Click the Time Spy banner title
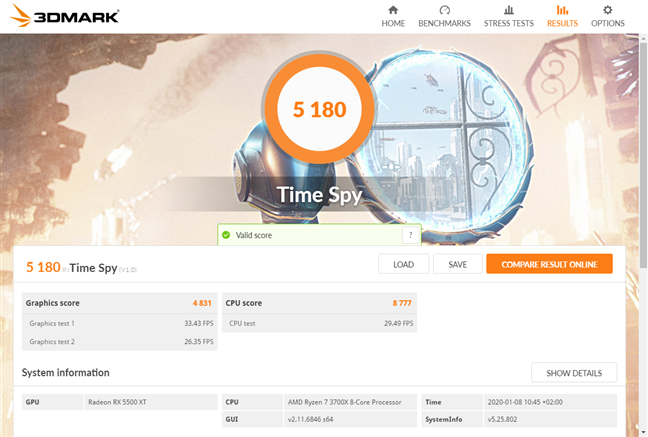Image resolution: width=648 pixels, height=437 pixels. [319, 194]
